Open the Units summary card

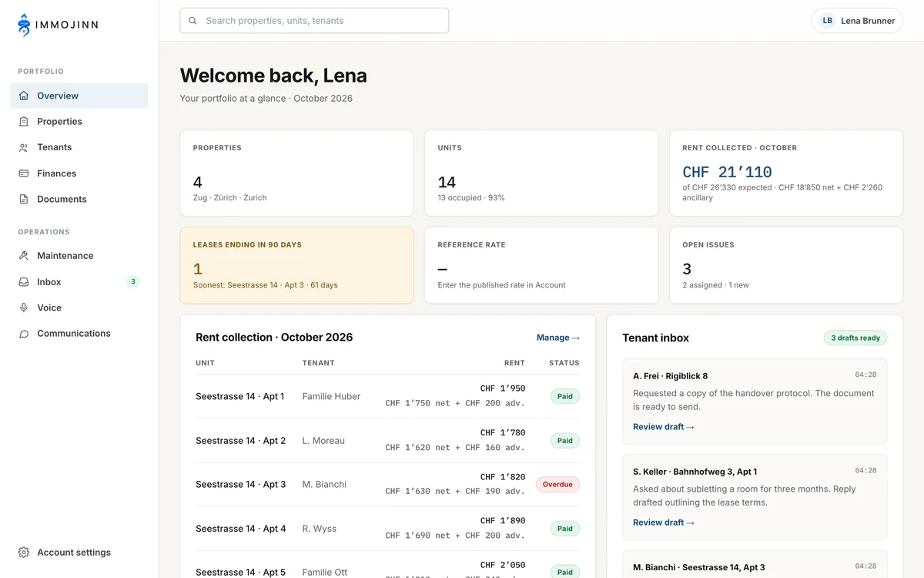541,173
